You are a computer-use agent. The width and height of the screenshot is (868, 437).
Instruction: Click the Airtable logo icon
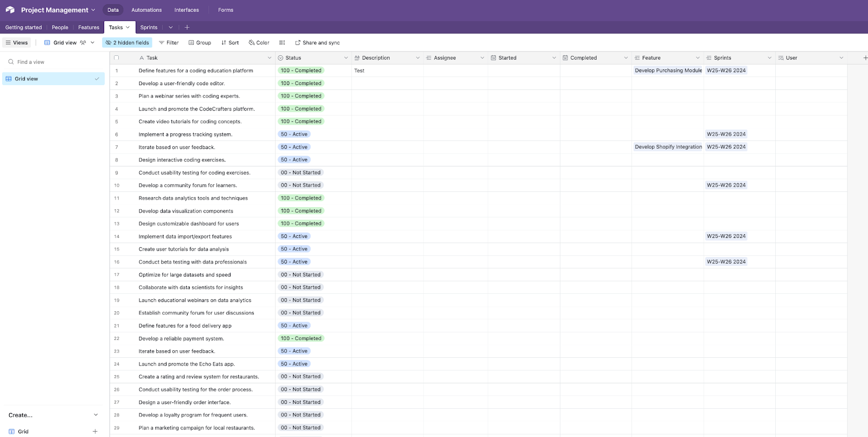(10, 10)
